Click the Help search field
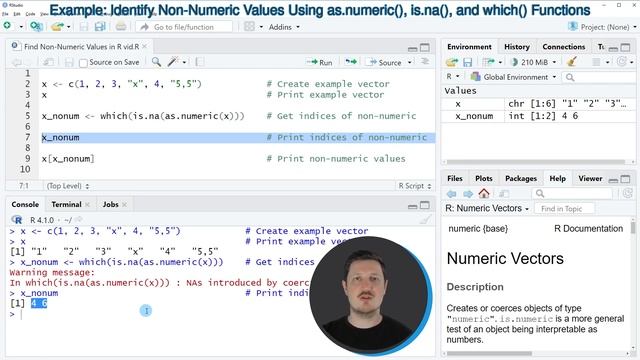Viewport: 640px width, 360px height. tap(573, 193)
